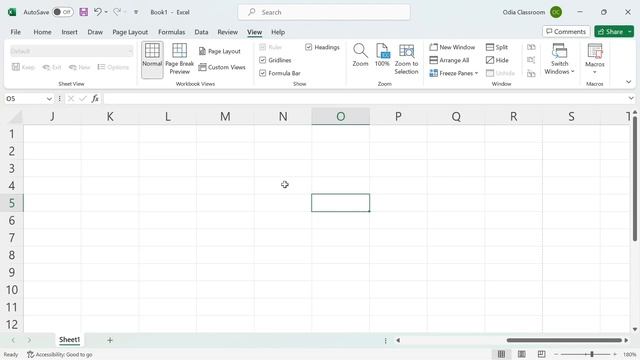Open the Macros dropdown
The width and height of the screenshot is (640, 360).
coord(595,60)
